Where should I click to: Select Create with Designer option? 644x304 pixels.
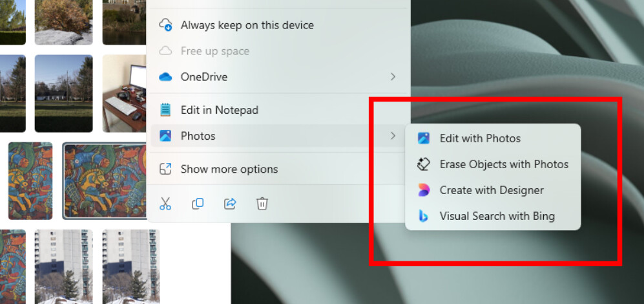click(x=493, y=190)
